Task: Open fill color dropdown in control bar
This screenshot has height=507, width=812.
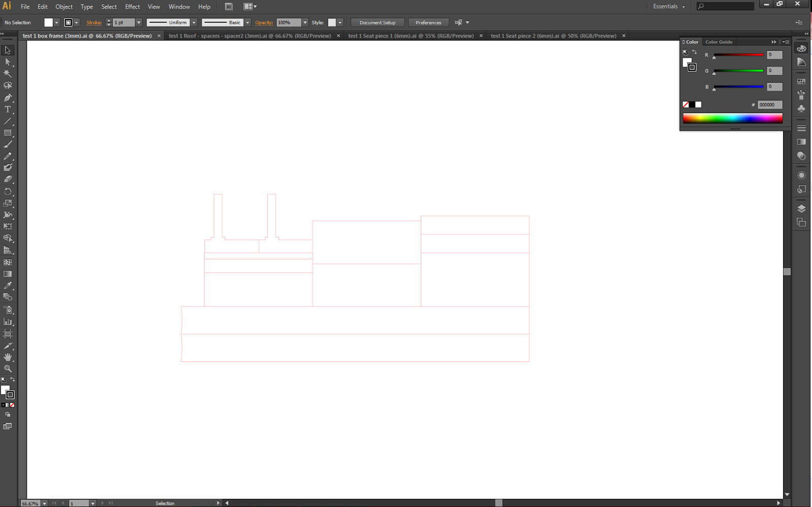Action: pyautogui.click(x=56, y=22)
